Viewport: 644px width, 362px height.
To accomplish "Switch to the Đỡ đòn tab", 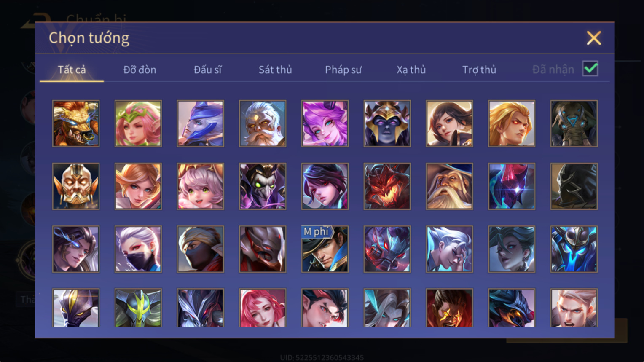I will pos(140,70).
